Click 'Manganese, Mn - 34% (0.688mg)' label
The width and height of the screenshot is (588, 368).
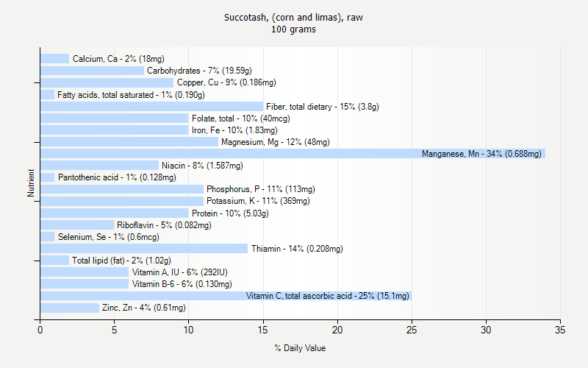point(481,154)
